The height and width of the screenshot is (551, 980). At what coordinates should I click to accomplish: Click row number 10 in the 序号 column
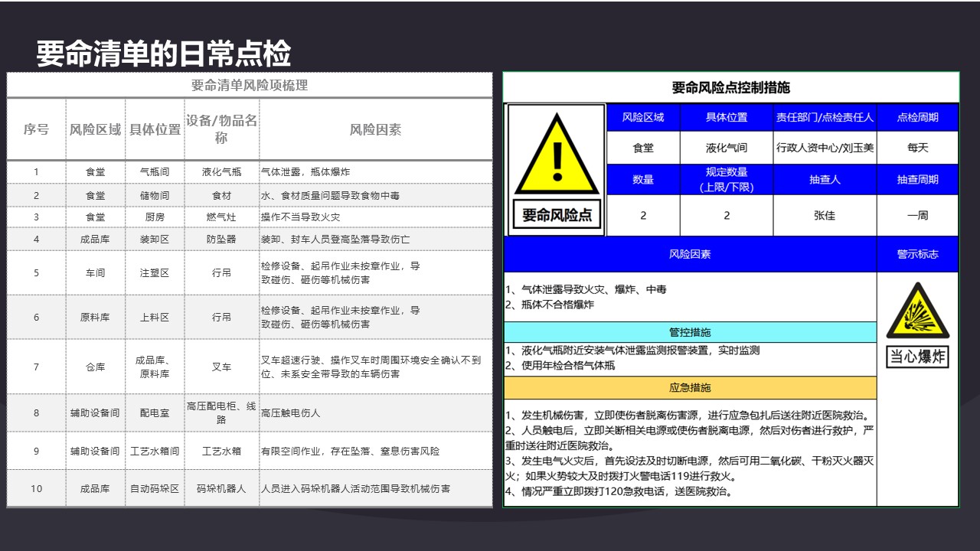click(x=36, y=489)
